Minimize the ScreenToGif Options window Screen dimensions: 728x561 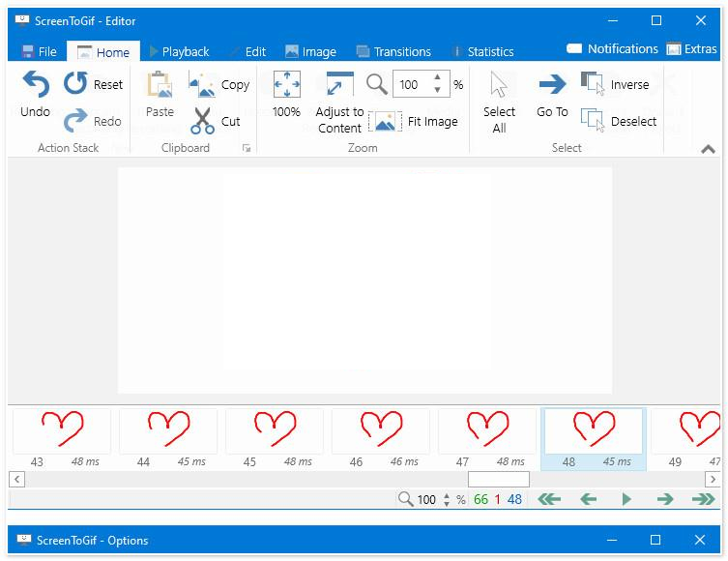(x=612, y=540)
